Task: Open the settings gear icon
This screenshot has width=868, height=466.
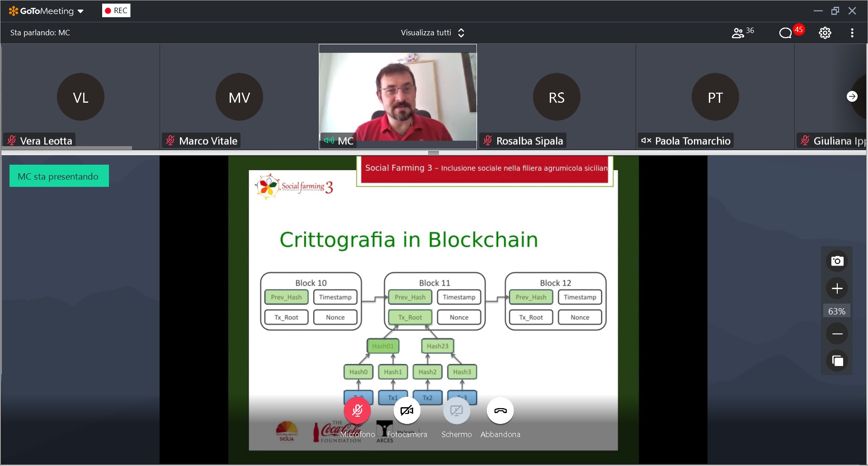Action: tap(825, 33)
